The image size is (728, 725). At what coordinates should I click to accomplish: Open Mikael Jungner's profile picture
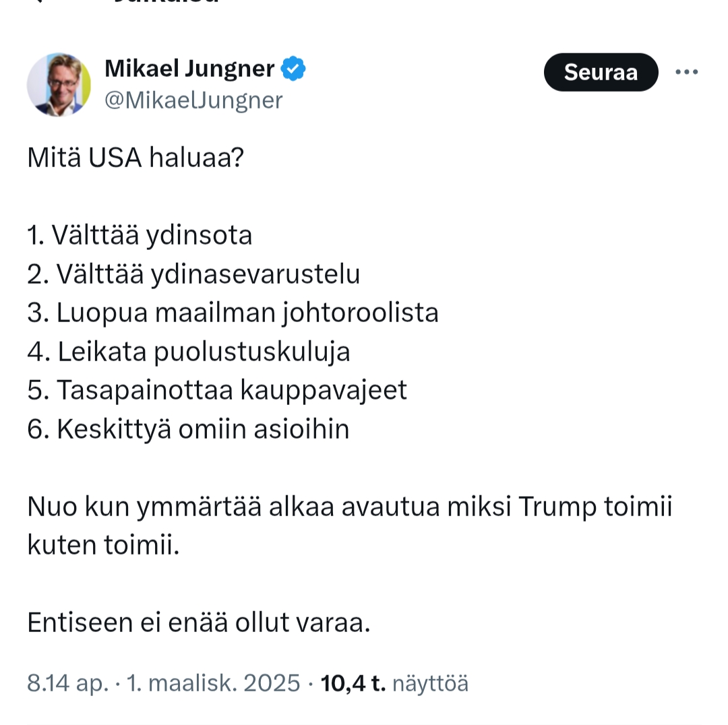[59, 85]
